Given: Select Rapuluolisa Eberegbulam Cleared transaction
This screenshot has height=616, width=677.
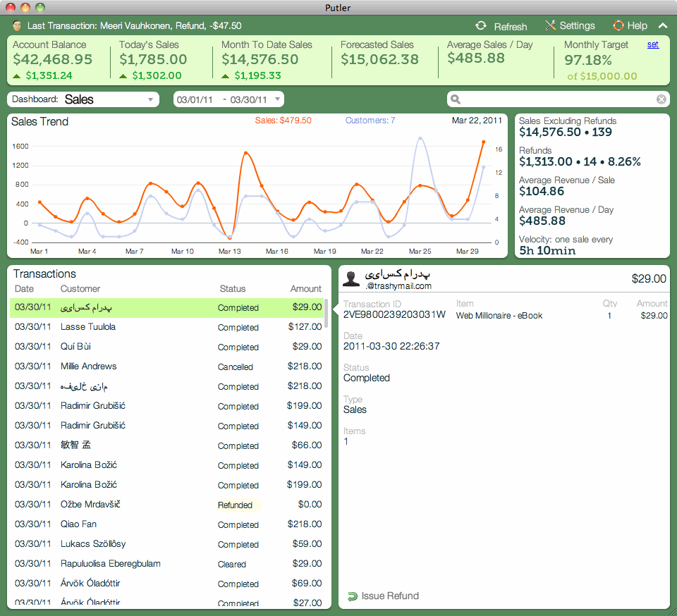Looking at the screenshot, I should click(166, 564).
